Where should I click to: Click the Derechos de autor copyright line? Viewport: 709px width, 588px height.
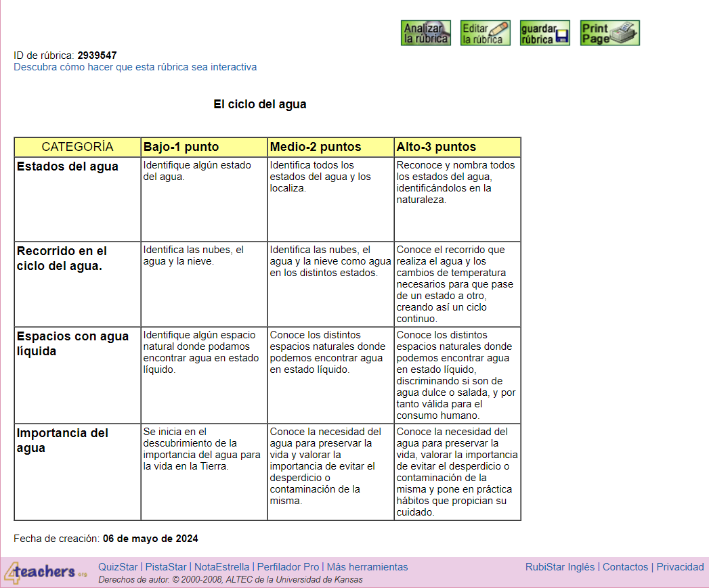(231, 579)
